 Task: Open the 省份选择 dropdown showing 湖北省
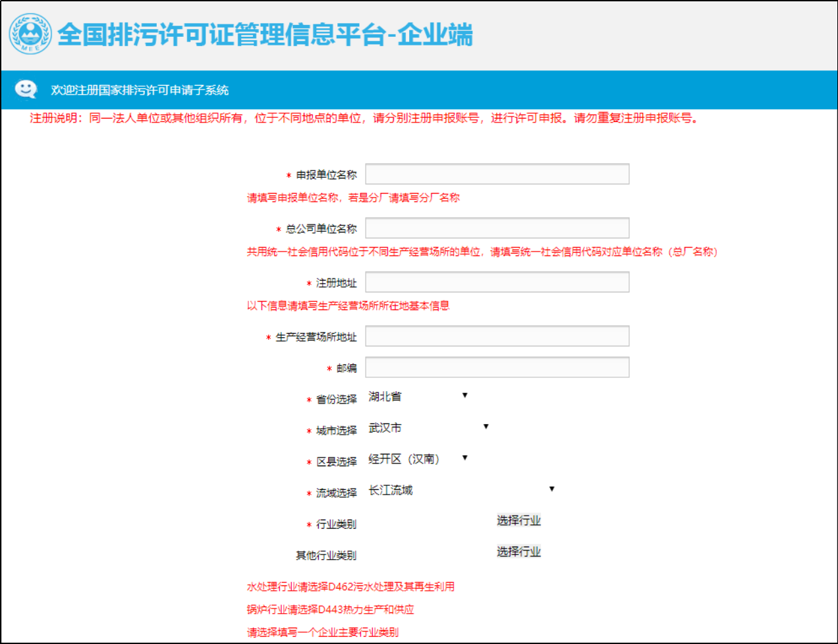418,396
